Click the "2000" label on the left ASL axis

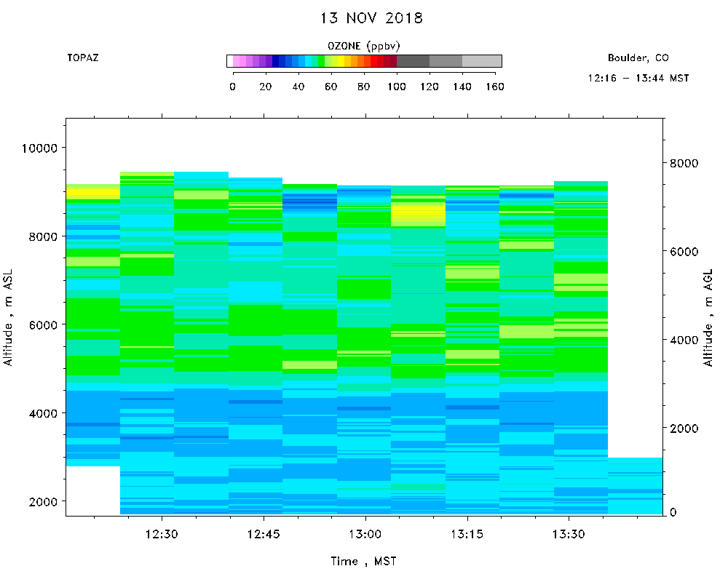[43, 502]
